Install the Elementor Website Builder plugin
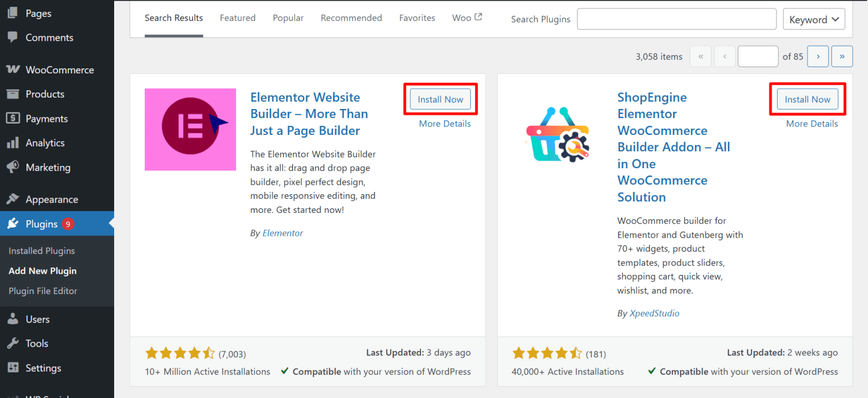The height and width of the screenshot is (398, 868). click(x=440, y=99)
